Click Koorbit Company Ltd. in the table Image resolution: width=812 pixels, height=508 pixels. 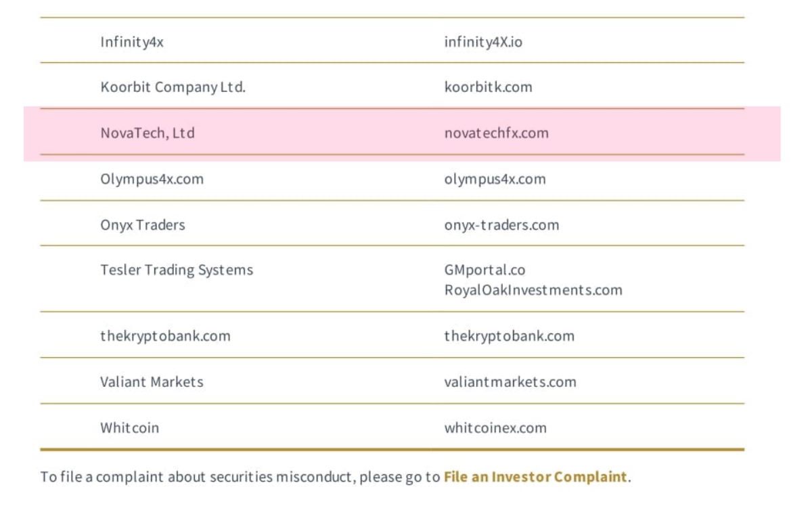173,87
